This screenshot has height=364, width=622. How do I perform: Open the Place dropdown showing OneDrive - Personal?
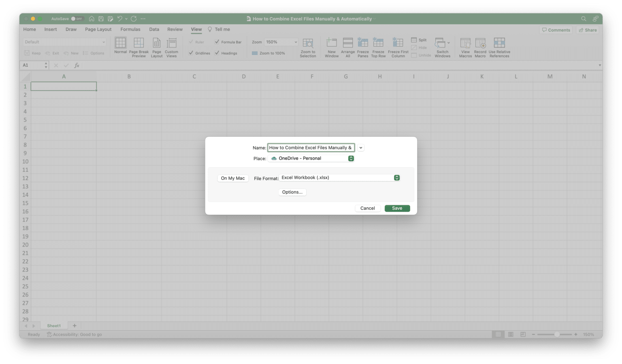point(351,158)
